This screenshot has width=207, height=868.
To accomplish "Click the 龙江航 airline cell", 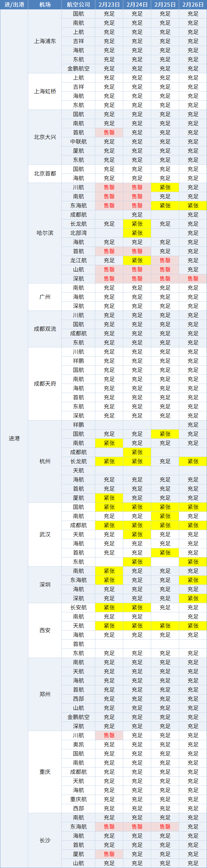I will click(78, 261).
